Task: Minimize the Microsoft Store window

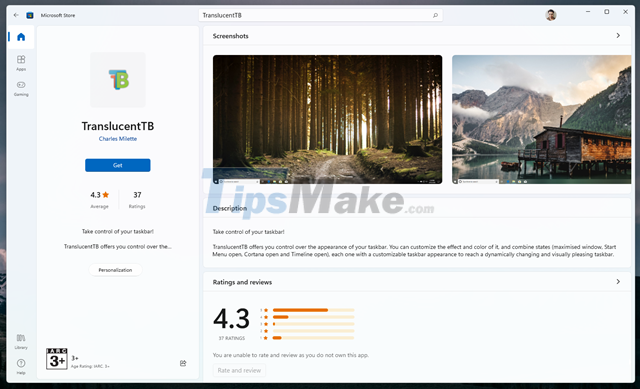Action: (x=588, y=12)
